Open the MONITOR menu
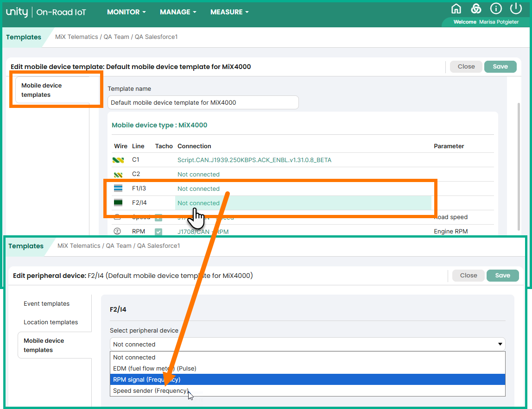Image resolution: width=532 pixels, height=409 pixels. coord(126,12)
